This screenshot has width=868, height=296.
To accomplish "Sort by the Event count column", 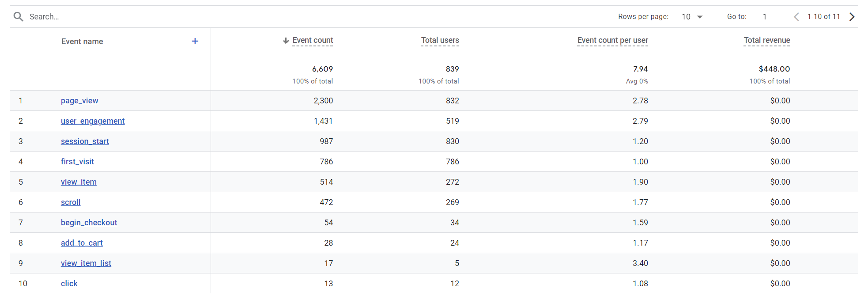I will pos(313,40).
